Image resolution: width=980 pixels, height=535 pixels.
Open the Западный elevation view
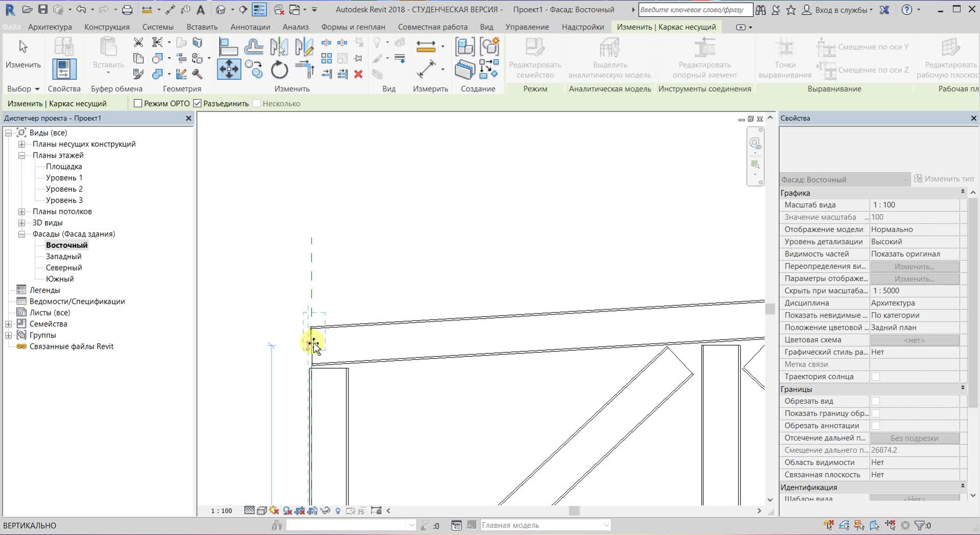click(64, 256)
